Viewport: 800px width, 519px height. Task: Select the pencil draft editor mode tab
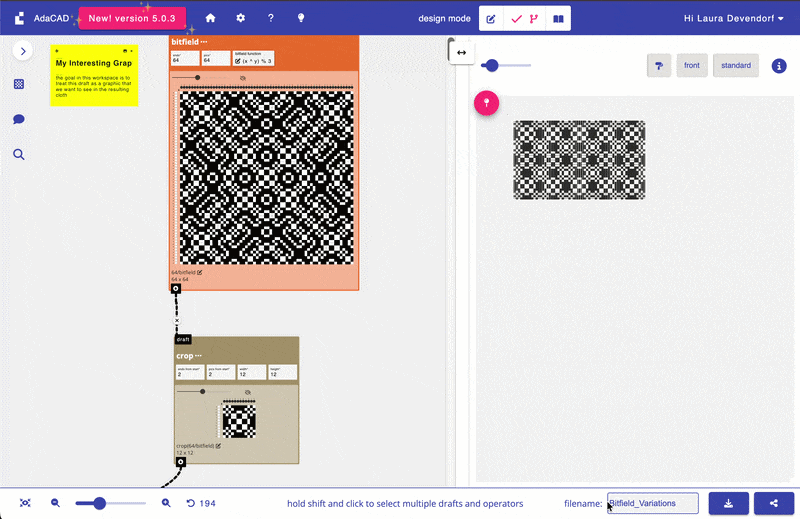click(491, 18)
